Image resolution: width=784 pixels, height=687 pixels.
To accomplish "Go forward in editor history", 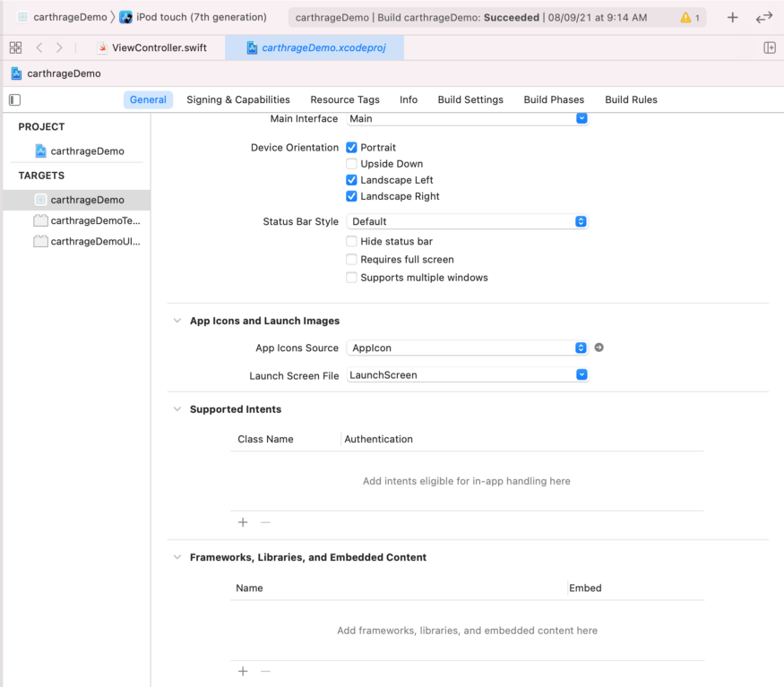I will pos(59,47).
